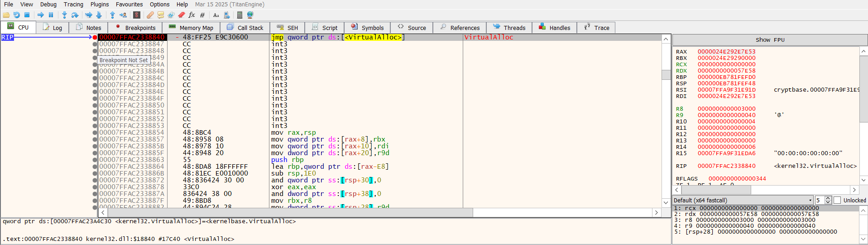Pause execution of the debuggee
Image resolution: width=868 pixels, height=245 pixels.
tap(51, 15)
